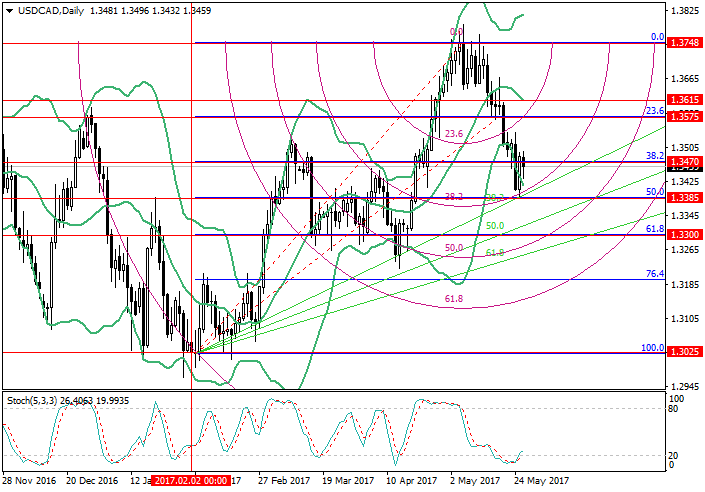This screenshot has width=705, height=492.
Task: Click the 1.3185 value on price axis
Action: 685,285
